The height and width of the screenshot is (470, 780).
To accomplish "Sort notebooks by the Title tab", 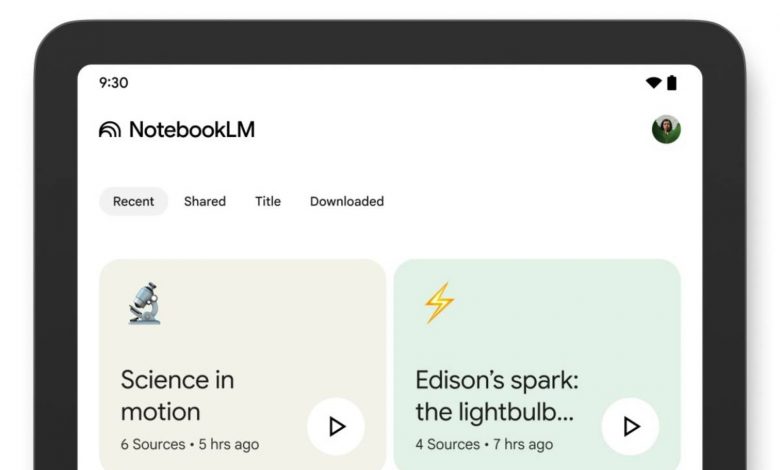I will pyautogui.click(x=268, y=201).
